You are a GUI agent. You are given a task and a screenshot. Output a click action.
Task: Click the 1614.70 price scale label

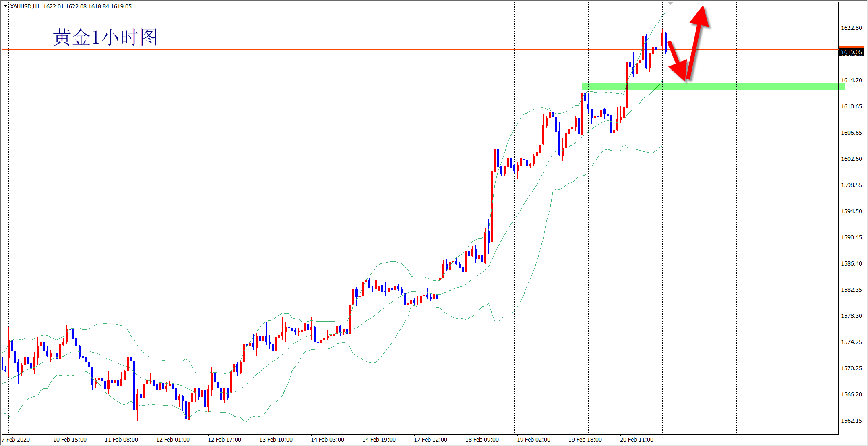click(x=851, y=80)
